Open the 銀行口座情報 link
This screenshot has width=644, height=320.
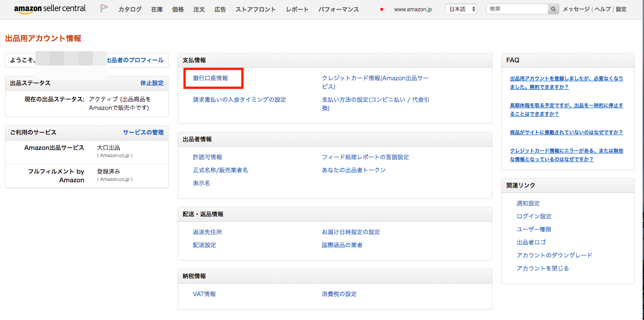pos(210,78)
